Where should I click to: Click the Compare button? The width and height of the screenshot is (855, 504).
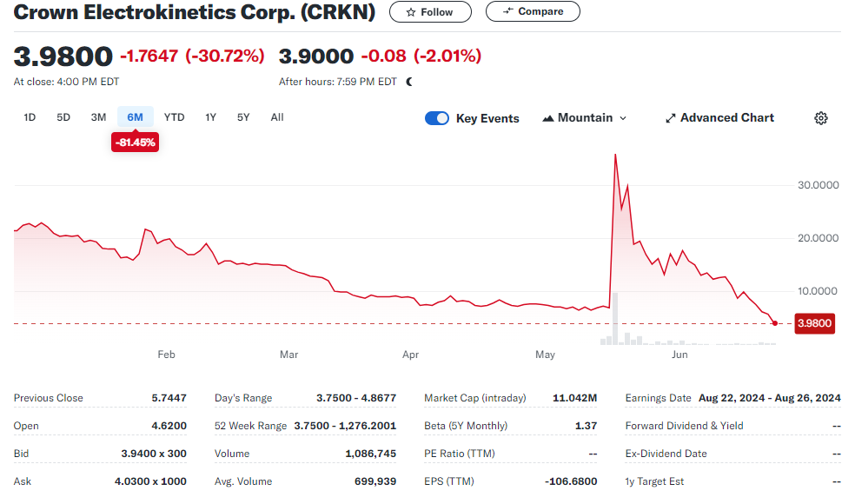tap(533, 11)
